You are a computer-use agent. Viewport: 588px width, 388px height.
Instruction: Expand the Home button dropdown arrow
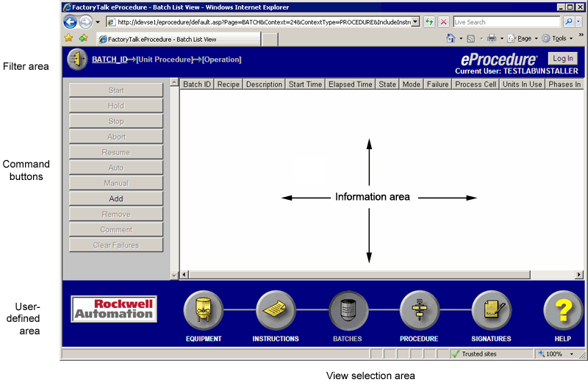[461, 38]
